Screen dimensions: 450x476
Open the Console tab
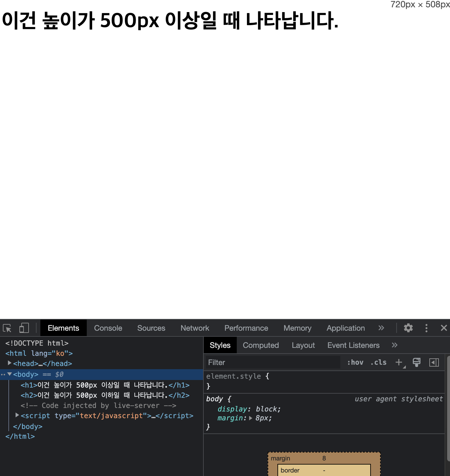click(108, 328)
